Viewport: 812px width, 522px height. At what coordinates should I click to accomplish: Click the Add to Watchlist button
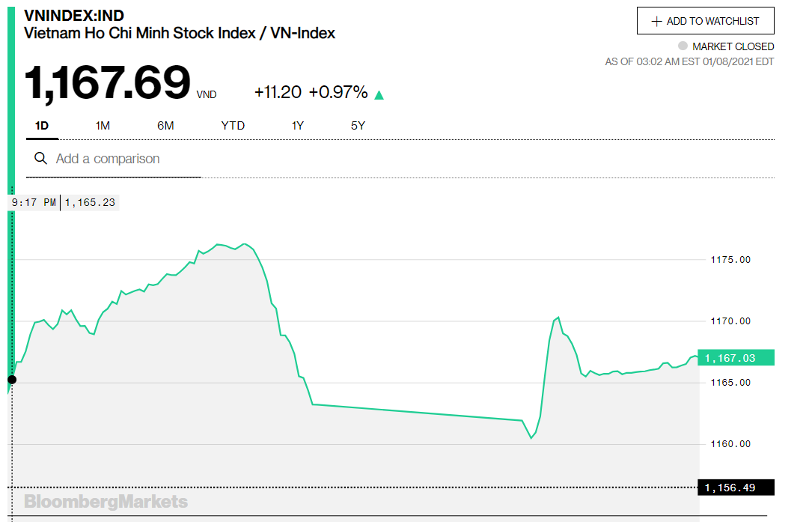point(705,21)
